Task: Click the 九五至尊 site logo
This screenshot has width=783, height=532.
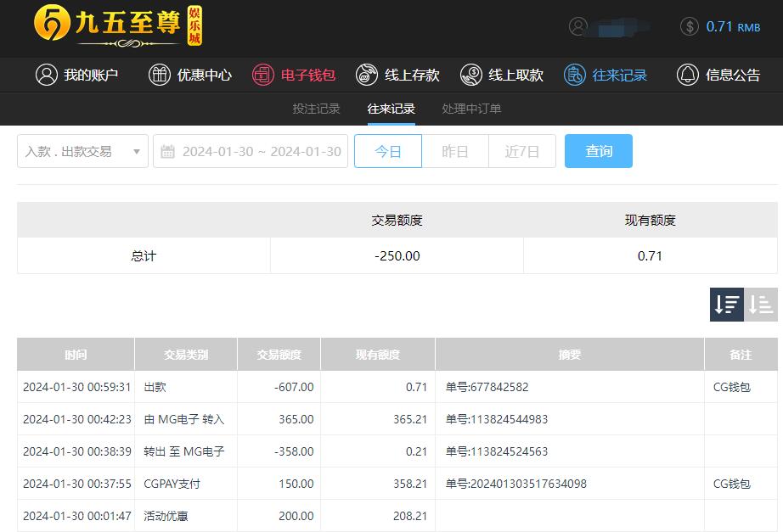Action: (x=118, y=25)
